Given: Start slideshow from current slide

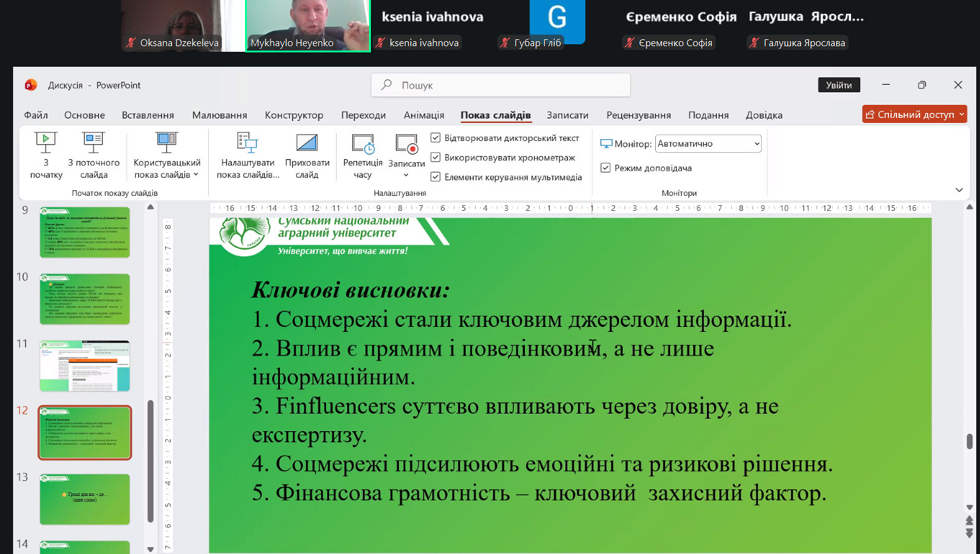Looking at the screenshot, I should click(x=94, y=143).
